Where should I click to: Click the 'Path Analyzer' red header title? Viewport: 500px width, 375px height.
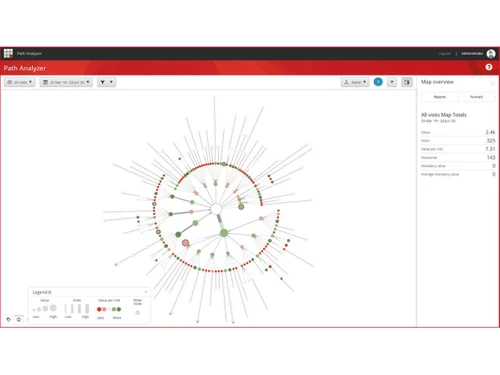pos(25,68)
